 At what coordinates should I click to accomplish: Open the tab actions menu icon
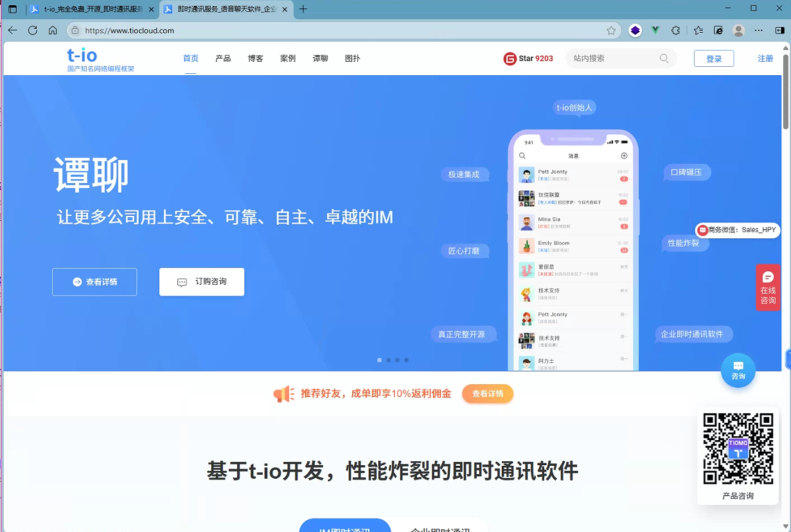click(12, 9)
